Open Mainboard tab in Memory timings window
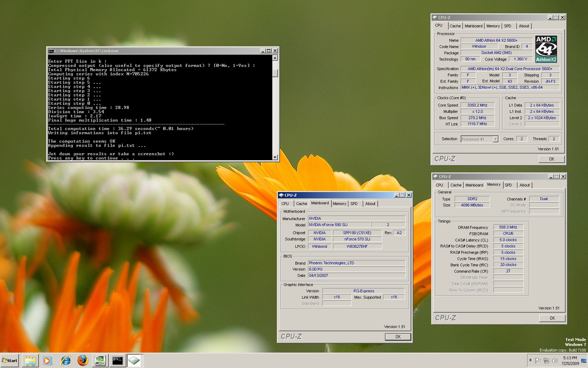The width and height of the screenshot is (588, 368). [474, 185]
